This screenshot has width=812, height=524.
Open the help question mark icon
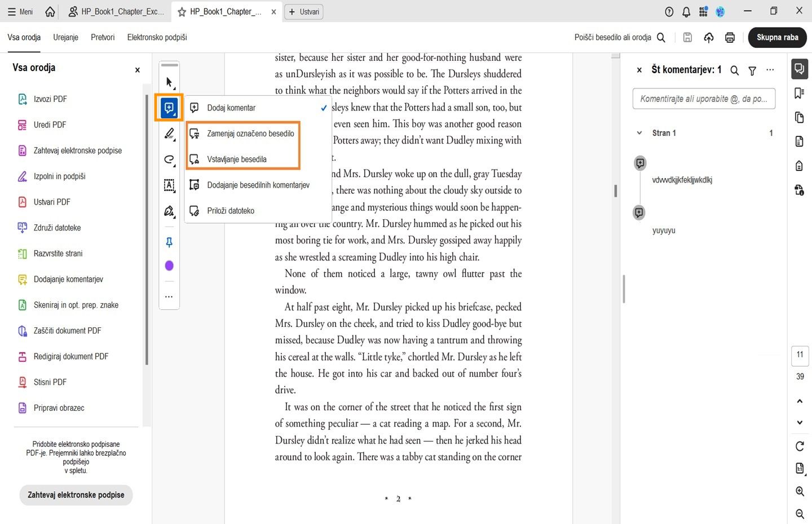coord(669,12)
